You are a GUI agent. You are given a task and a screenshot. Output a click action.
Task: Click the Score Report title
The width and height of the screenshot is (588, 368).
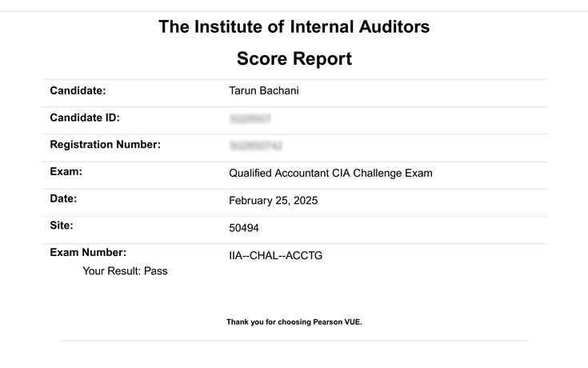(x=294, y=58)
